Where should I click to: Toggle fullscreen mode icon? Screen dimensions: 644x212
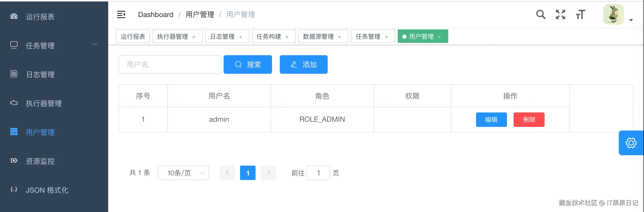pyautogui.click(x=561, y=14)
